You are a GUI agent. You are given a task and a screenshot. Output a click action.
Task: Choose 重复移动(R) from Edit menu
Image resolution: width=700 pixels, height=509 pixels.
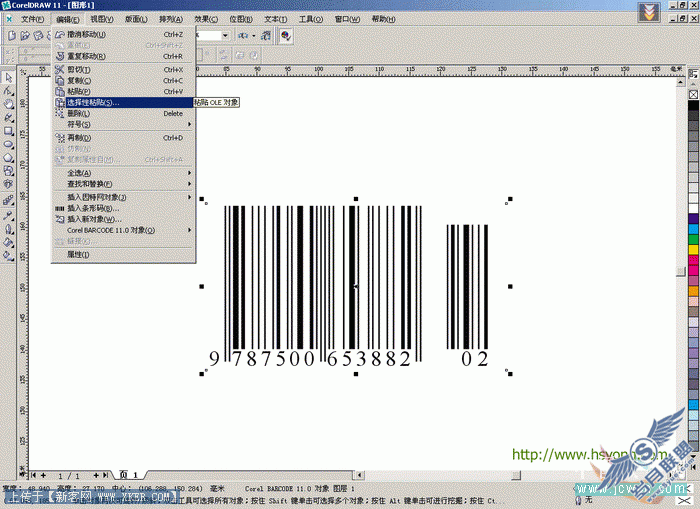[x=123, y=56]
